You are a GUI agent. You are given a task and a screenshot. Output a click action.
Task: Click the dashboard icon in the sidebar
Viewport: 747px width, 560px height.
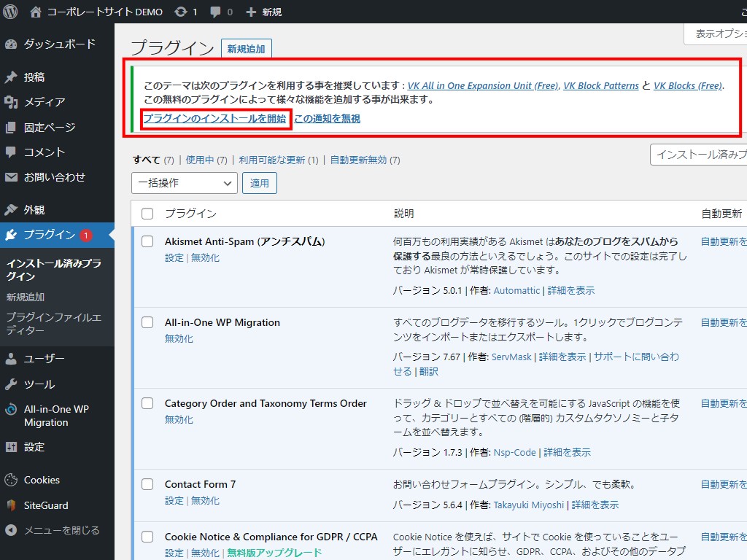[11, 44]
